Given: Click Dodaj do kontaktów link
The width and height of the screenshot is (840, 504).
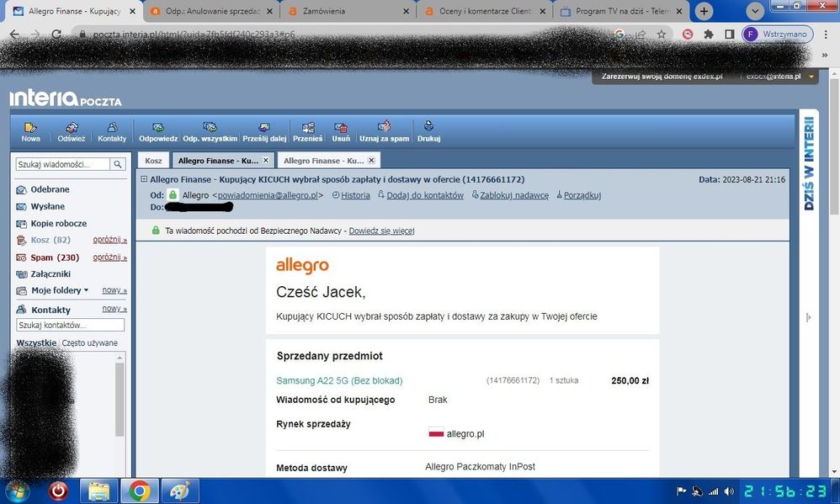Looking at the screenshot, I should click(425, 195).
